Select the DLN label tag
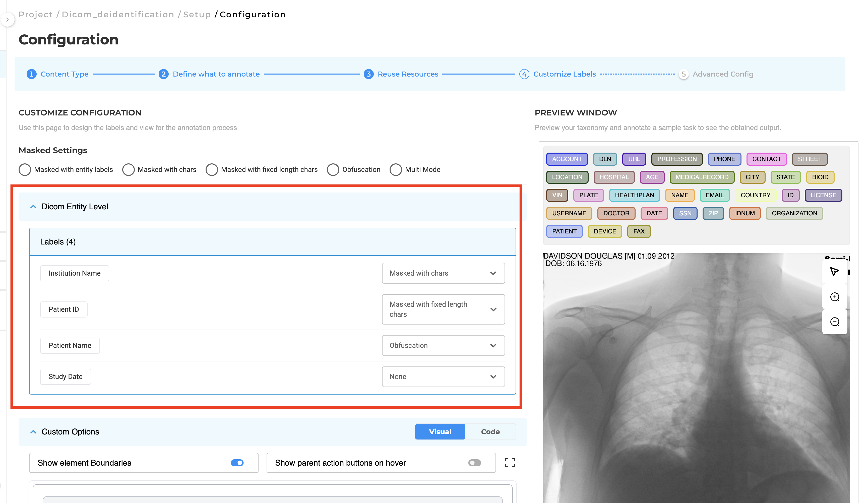Screen dimensions: 868x503 tap(605, 159)
